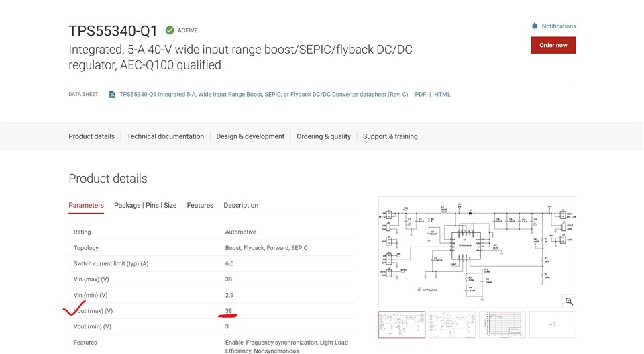Show more images via the +3 tile

pos(552,325)
